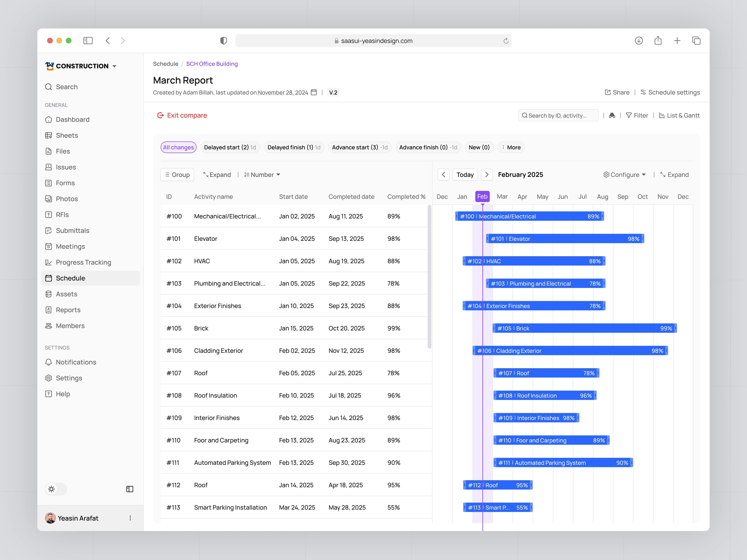Open RFIs in sidebar

(x=91, y=215)
